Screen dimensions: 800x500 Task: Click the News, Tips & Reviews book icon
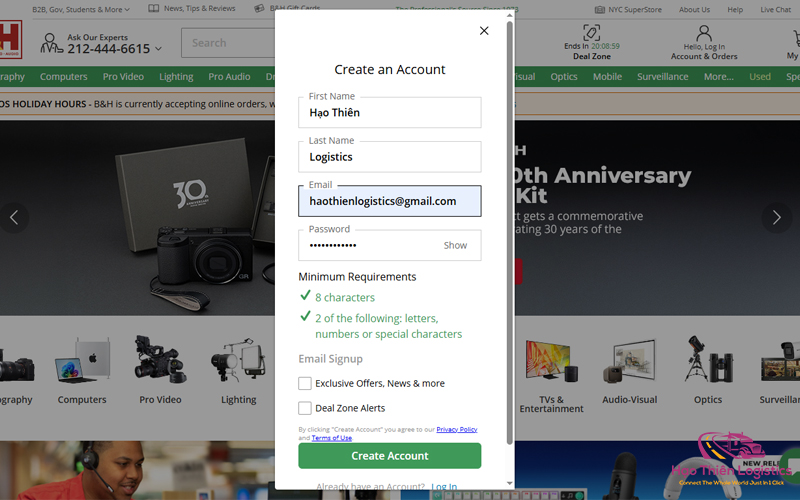coord(154,9)
